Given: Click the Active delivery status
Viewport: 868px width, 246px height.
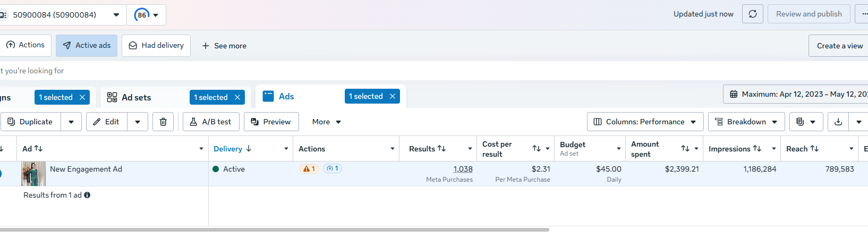Looking at the screenshot, I should click(x=228, y=169).
